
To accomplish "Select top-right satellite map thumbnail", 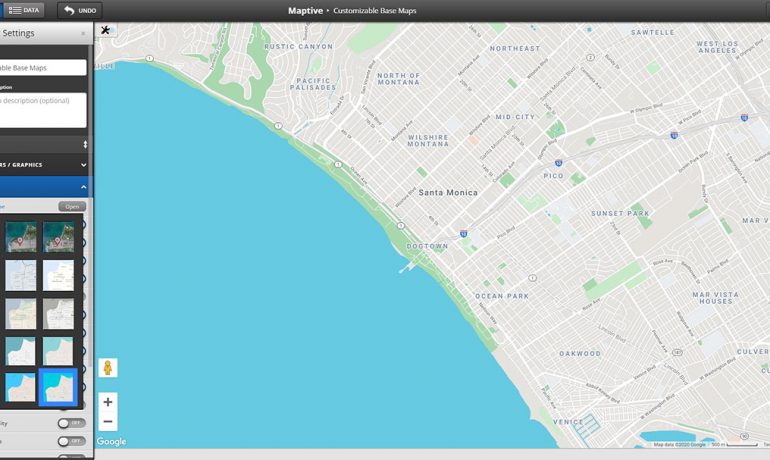I will (x=58, y=237).
